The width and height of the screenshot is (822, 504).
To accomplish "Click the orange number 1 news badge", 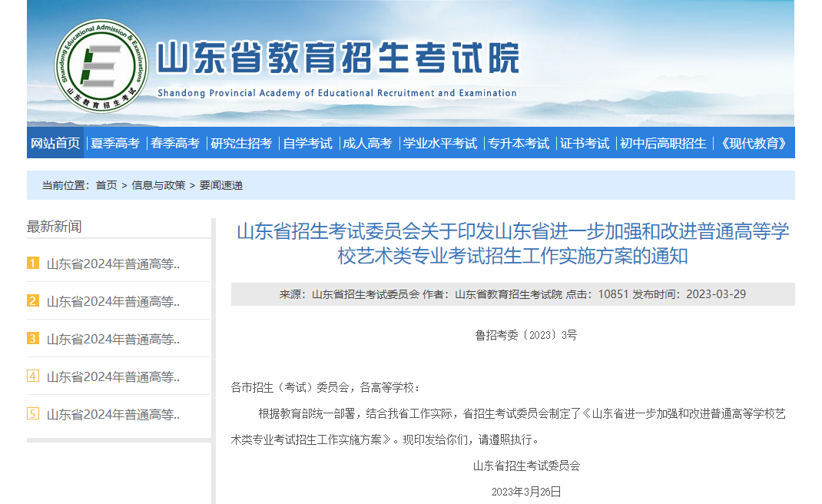I will 31,262.
